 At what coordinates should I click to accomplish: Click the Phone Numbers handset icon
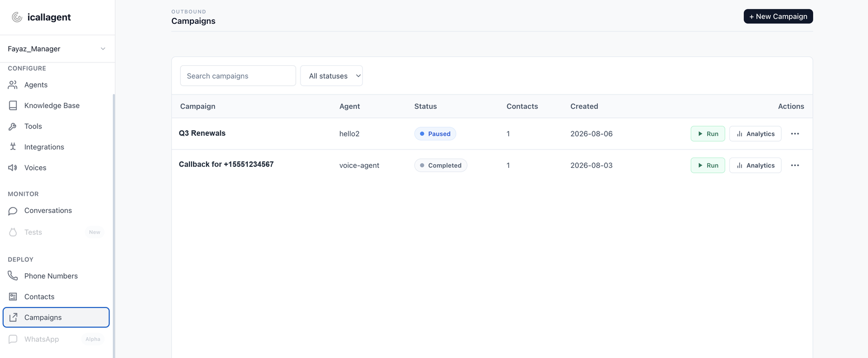pos(13,276)
